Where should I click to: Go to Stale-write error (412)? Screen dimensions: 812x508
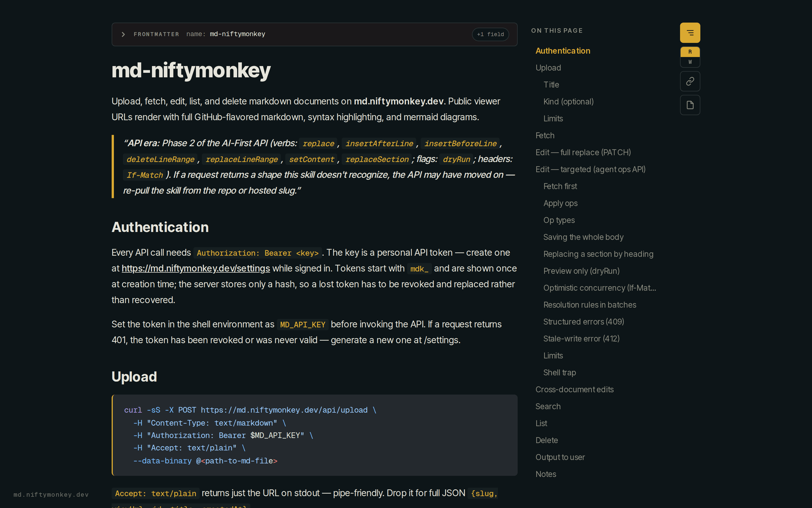pyautogui.click(x=581, y=339)
